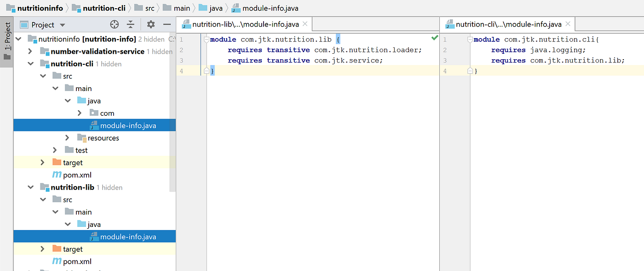Collapse the nutrition-lib project node
Viewport: 644px width, 271px height.
pos(30,187)
